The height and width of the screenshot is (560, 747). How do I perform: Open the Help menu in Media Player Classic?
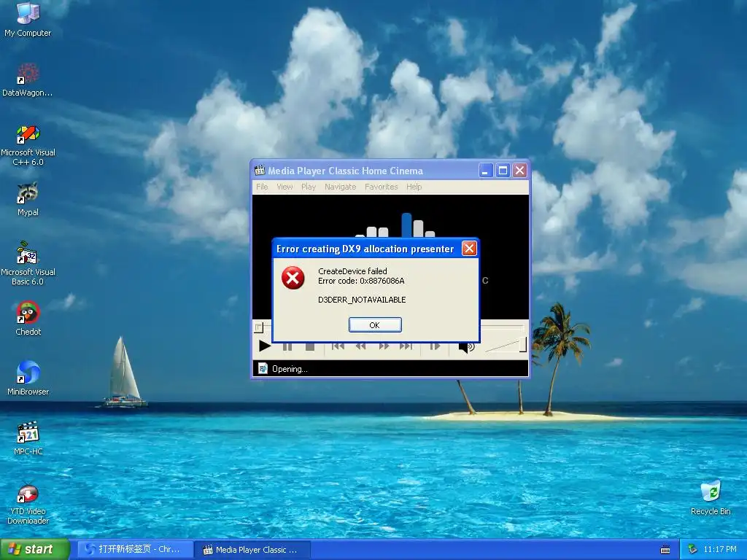[x=414, y=187]
